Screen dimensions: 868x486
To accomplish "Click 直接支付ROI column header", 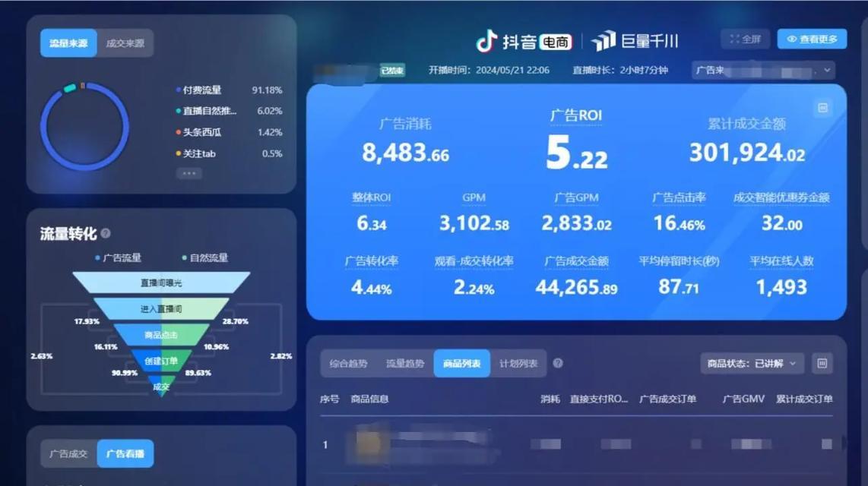I will click(598, 399).
